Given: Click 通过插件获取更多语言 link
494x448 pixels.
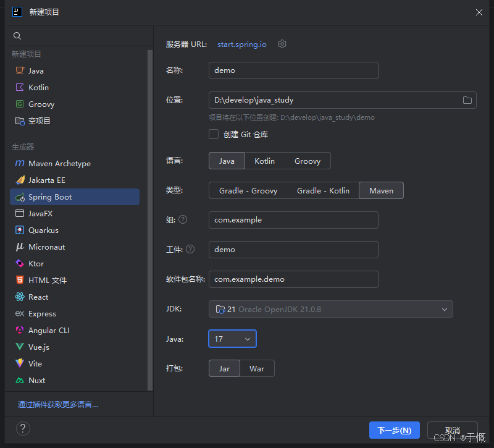Looking at the screenshot, I should click(57, 404).
